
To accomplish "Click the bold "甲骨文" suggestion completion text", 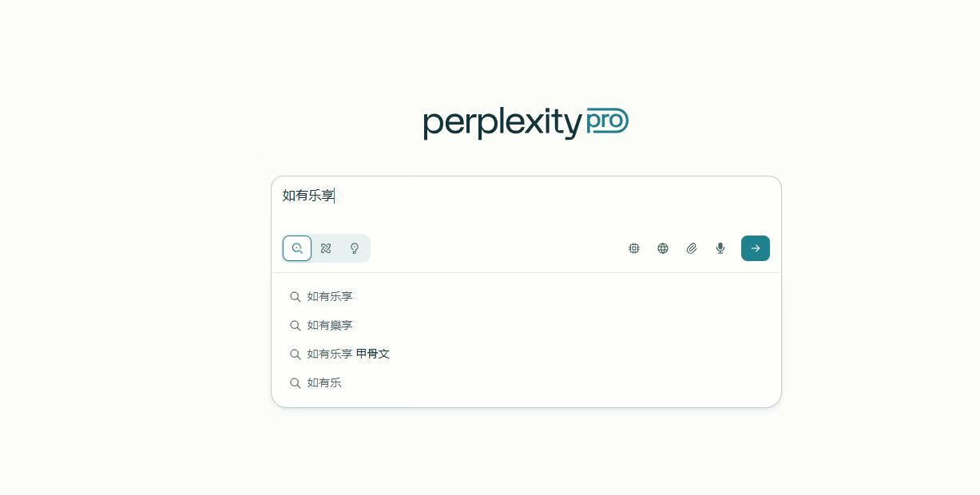I will coord(373,354).
